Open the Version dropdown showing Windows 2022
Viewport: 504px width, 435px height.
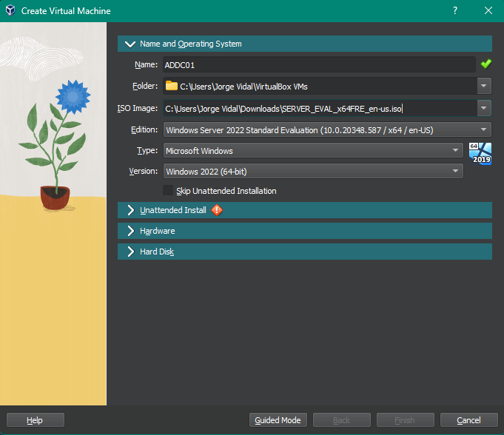tap(313, 171)
